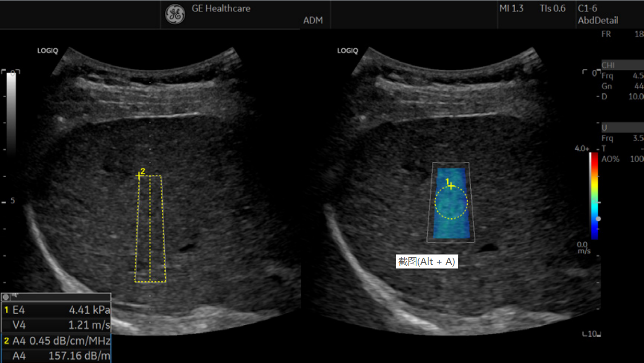Click yellow caliper cross marker 2

click(x=139, y=176)
